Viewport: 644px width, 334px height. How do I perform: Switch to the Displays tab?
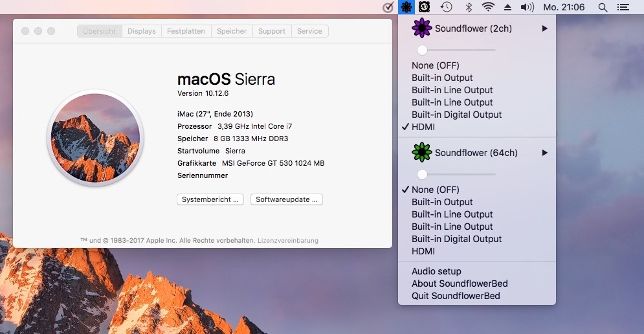[142, 31]
